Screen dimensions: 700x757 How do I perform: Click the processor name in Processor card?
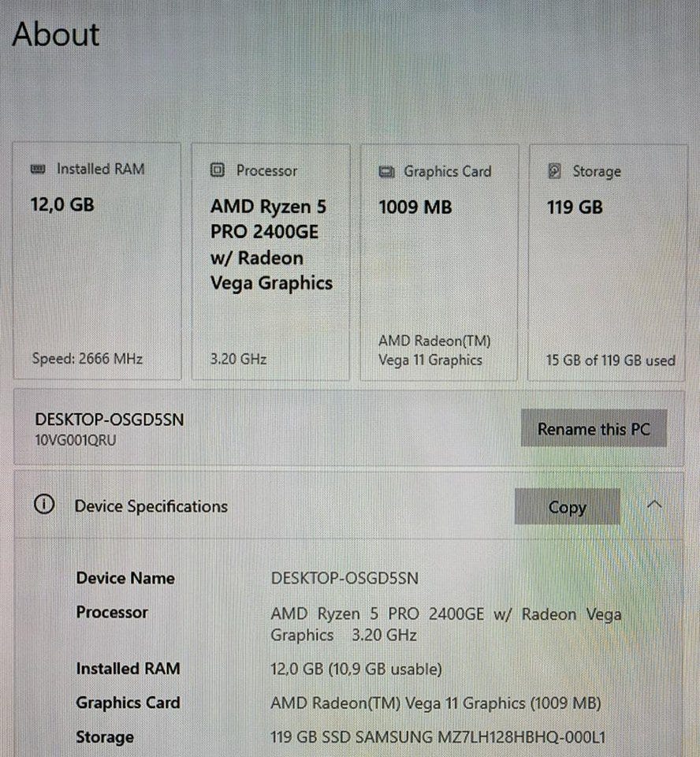pos(271,244)
